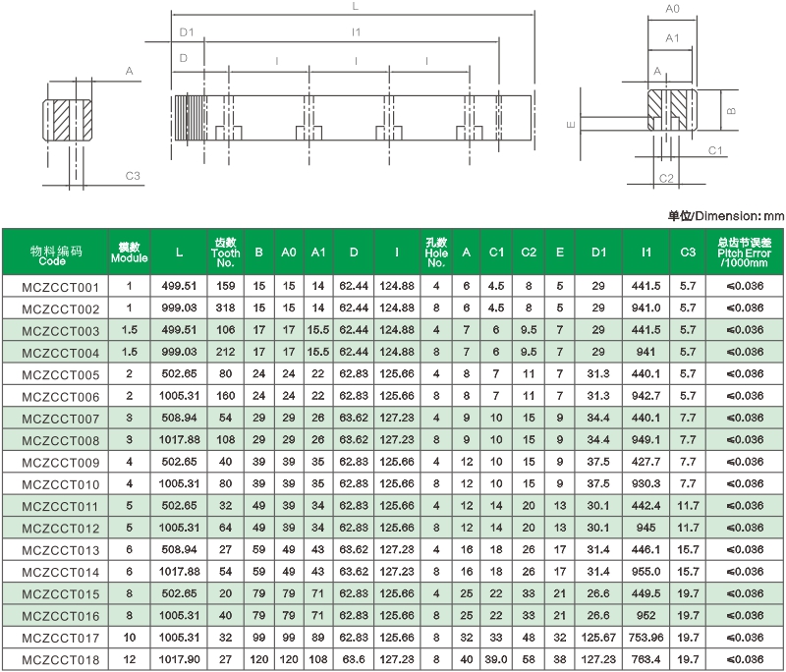Select the 125.67 value in D1 column
786x672 pixels.
point(597,639)
